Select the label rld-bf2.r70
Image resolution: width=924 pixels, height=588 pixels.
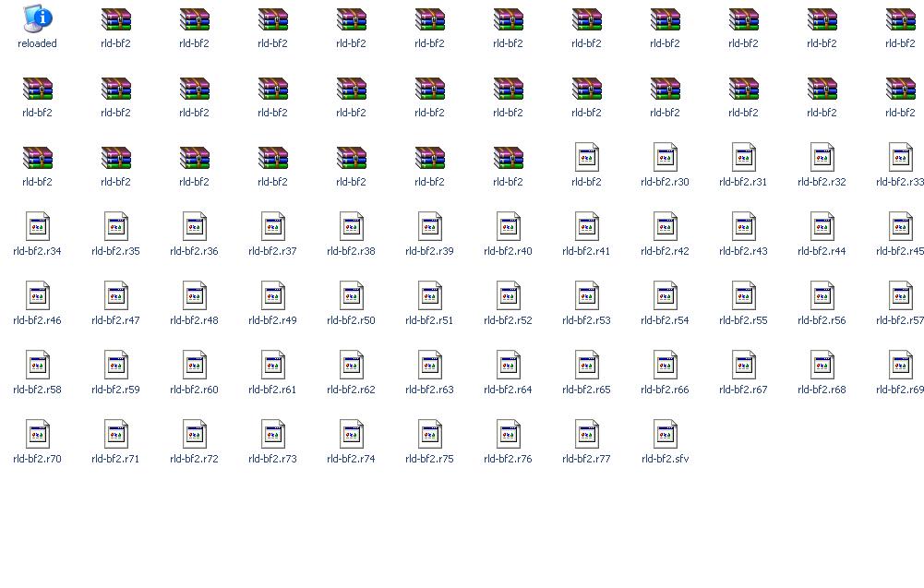[x=37, y=459]
